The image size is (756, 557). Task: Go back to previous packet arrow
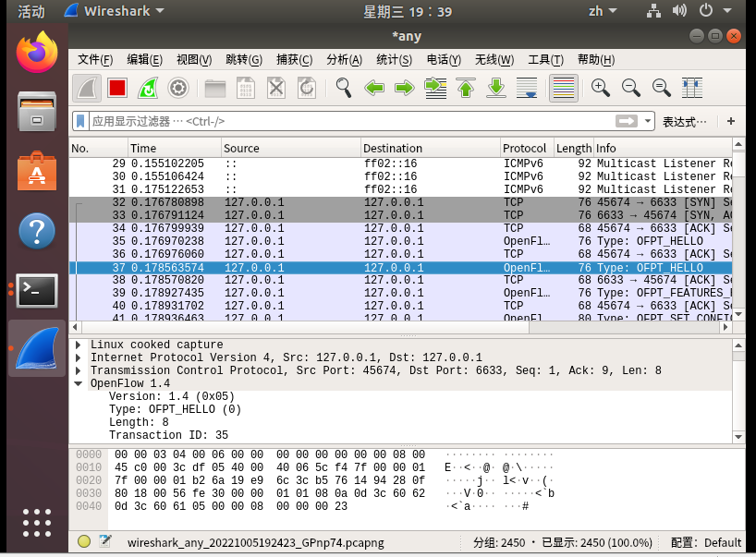(374, 88)
